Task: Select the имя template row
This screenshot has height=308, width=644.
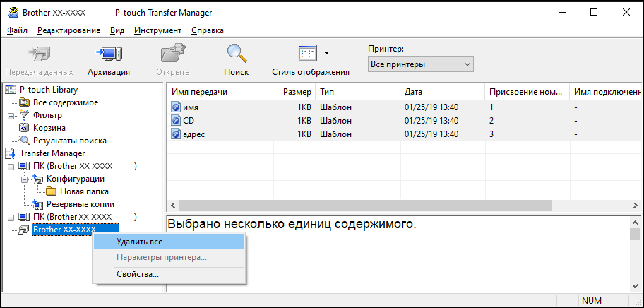Action: (405, 107)
